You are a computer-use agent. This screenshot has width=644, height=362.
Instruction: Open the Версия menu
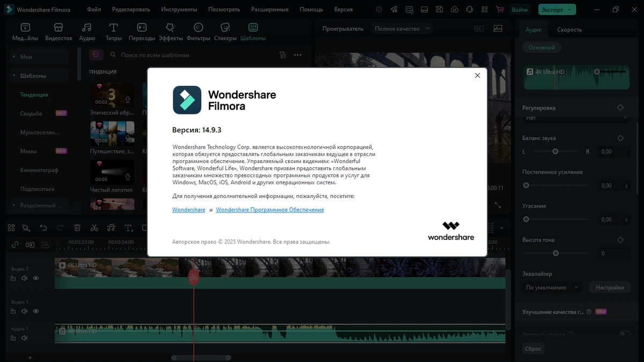click(343, 10)
